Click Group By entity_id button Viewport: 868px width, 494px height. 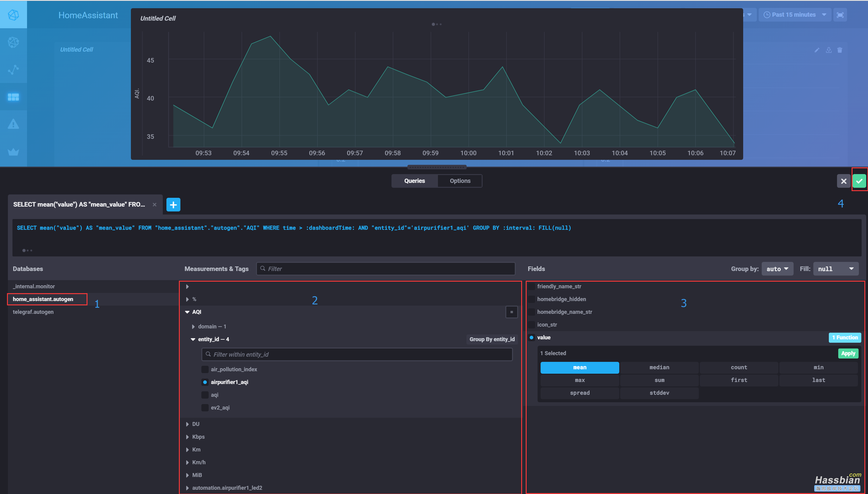(x=492, y=339)
